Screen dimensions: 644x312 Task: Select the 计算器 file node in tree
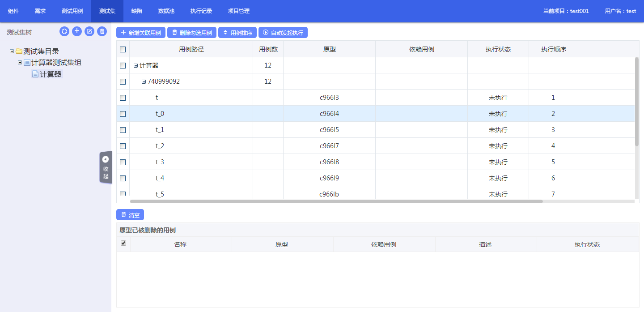50,74
